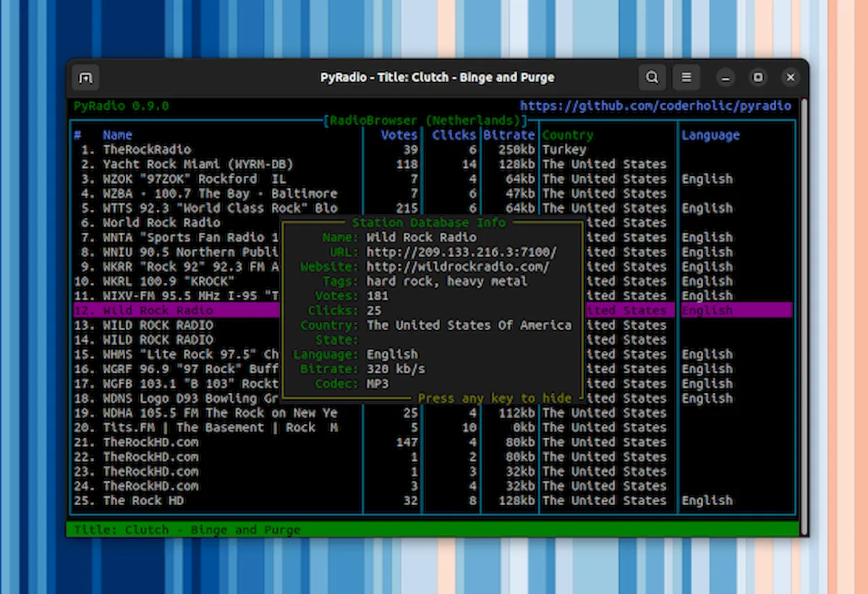Image resolution: width=868 pixels, height=594 pixels.
Task: Click the "Press any key to hide" text
Action: 495,398
